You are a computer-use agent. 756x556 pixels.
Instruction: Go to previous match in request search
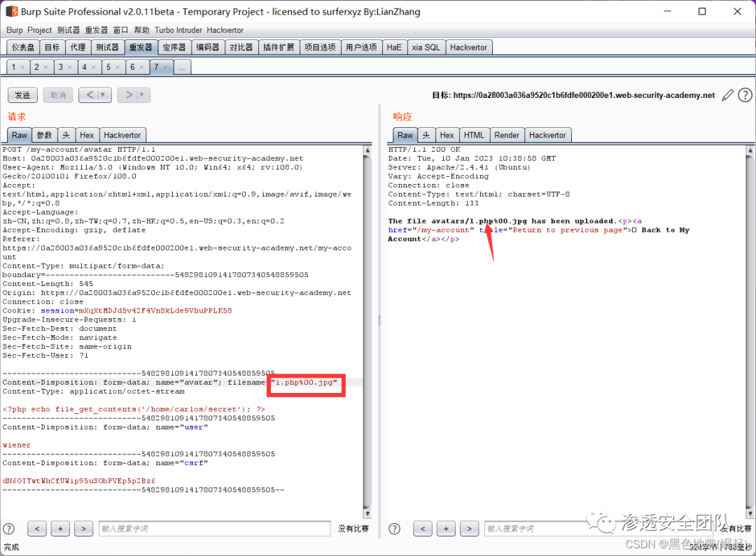pos(37,529)
